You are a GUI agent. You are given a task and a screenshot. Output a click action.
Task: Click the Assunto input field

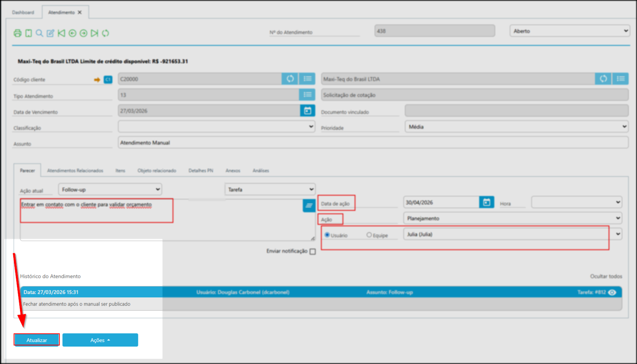coord(373,143)
